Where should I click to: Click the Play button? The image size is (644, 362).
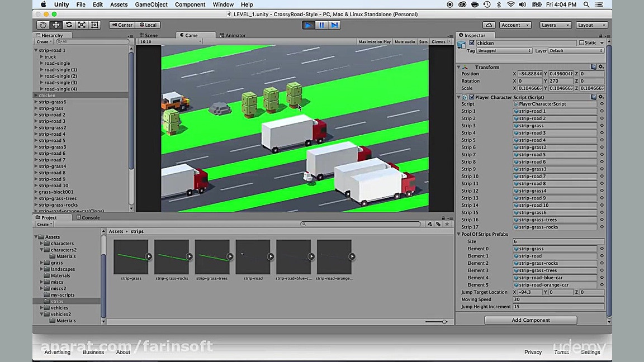click(x=308, y=25)
